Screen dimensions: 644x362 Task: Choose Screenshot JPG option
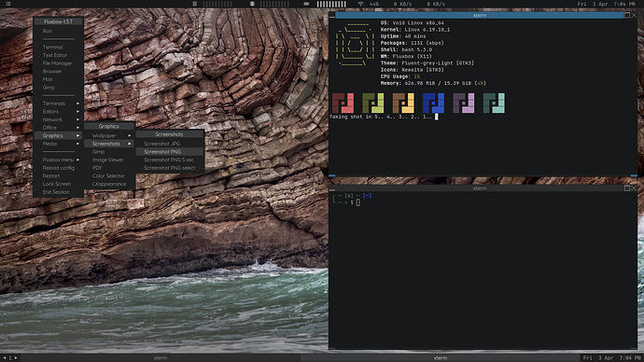[x=170, y=144]
